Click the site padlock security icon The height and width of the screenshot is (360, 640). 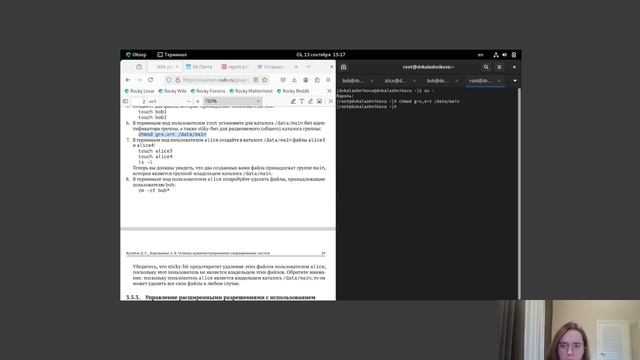click(x=178, y=80)
